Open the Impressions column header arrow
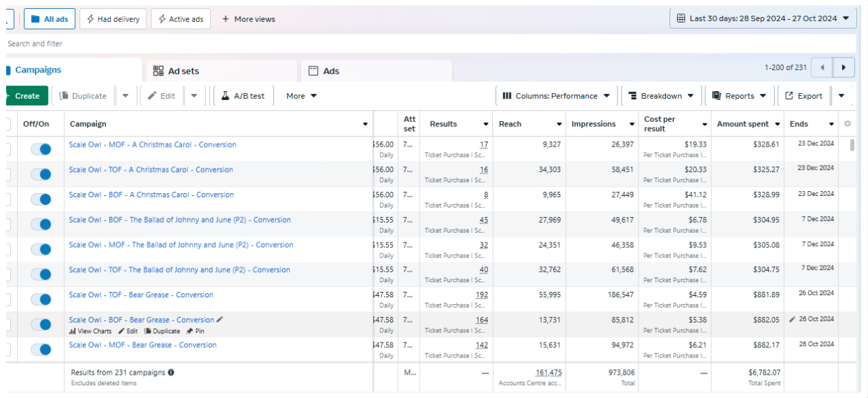Viewport: 868px width, 398px height. (630, 124)
